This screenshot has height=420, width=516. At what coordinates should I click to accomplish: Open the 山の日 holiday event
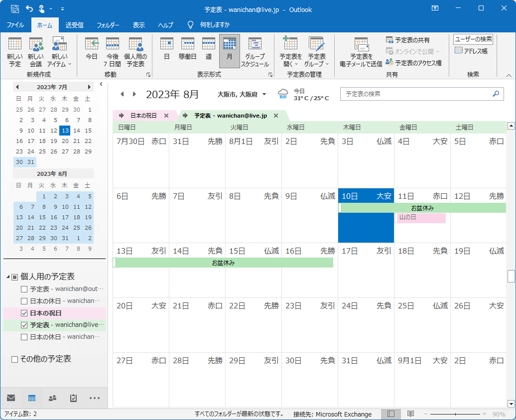tap(420, 218)
